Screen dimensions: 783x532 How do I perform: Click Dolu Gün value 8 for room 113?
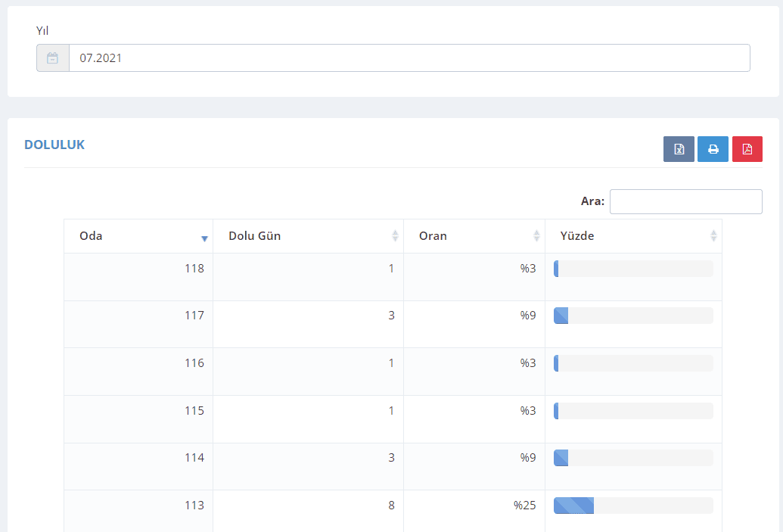[x=392, y=506]
